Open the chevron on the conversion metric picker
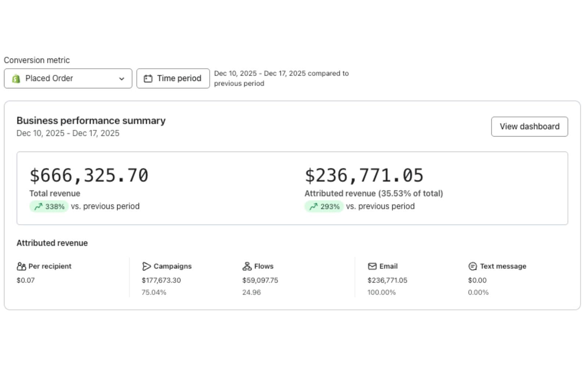This screenshot has width=588, height=368. (122, 78)
